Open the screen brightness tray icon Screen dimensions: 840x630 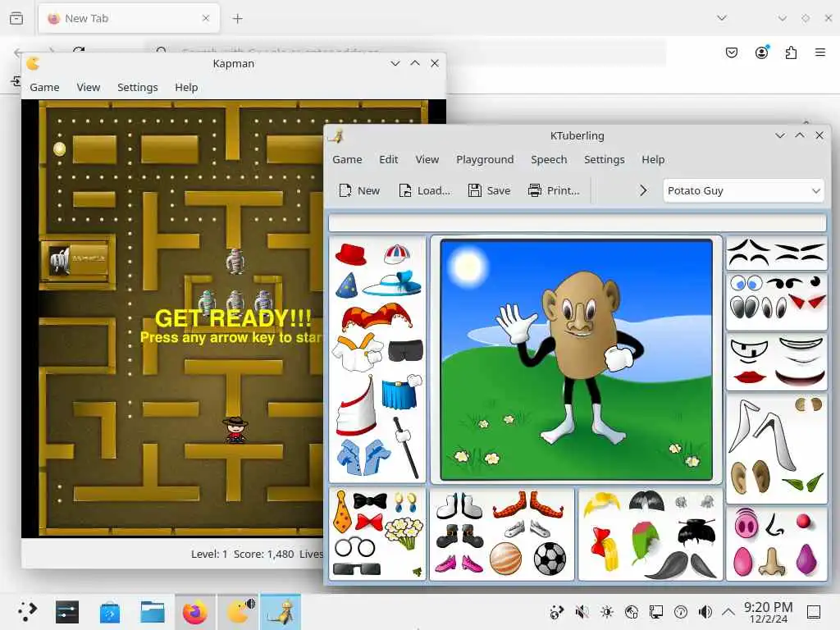point(606,611)
